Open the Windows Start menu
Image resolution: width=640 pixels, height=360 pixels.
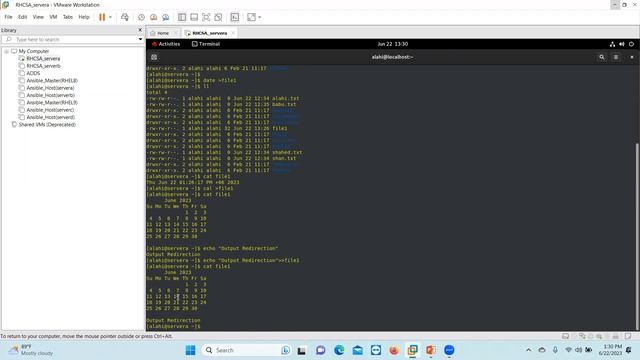pyautogui.click(x=190, y=350)
